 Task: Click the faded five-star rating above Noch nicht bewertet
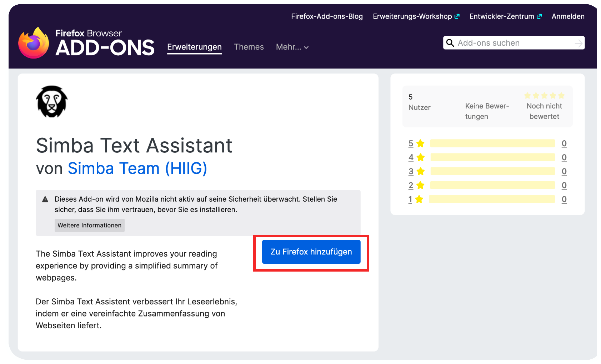click(544, 96)
